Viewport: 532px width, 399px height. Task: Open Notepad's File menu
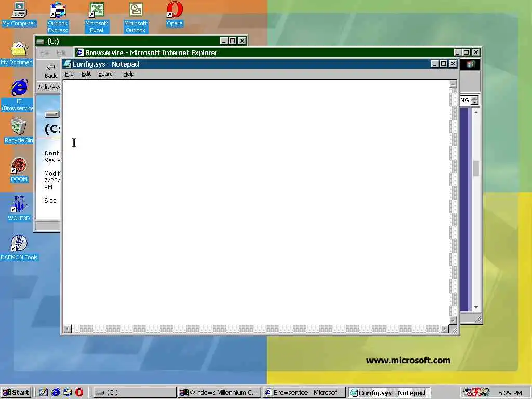pyautogui.click(x=69, y=74)
